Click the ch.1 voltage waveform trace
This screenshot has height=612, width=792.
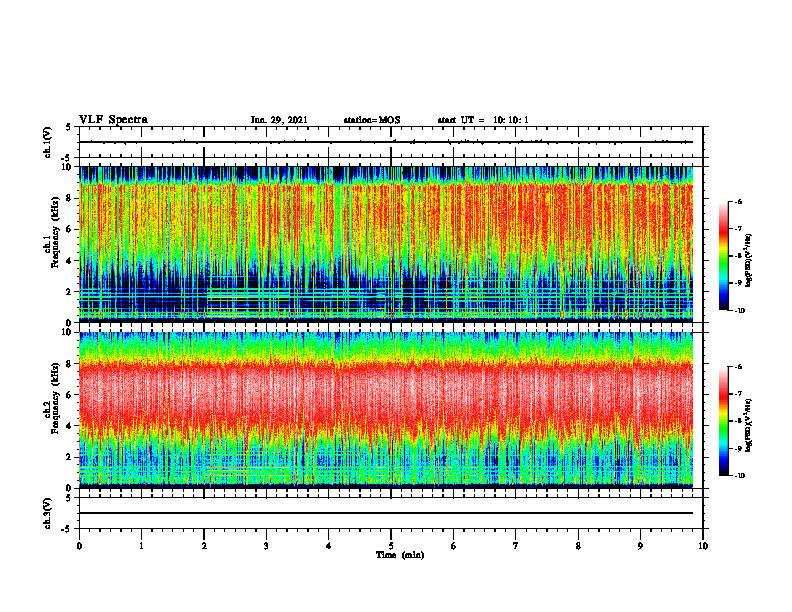(386, 142)
